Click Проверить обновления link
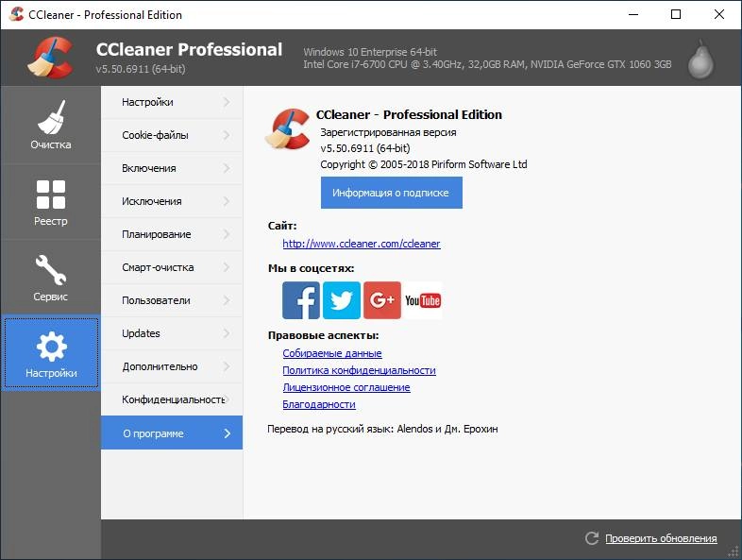Viewport: 742px width, 560px height. pyautogui.click(x=661, y=538)
